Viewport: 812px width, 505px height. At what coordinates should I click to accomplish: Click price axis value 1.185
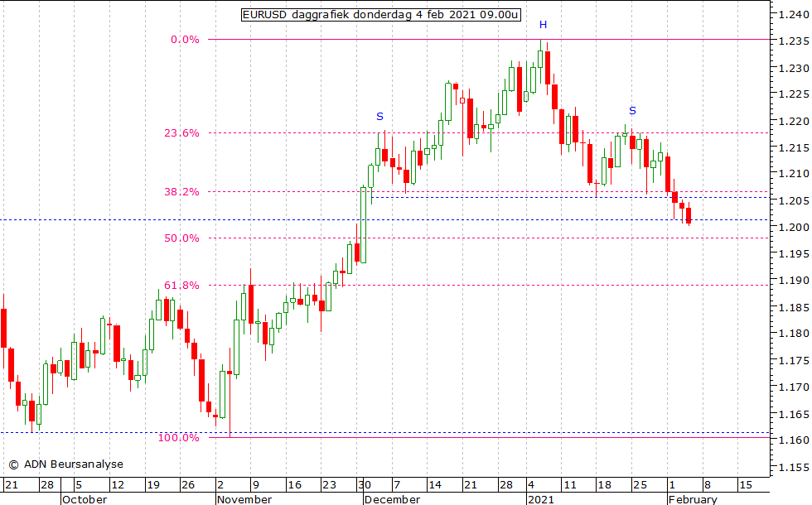[795, 307]
